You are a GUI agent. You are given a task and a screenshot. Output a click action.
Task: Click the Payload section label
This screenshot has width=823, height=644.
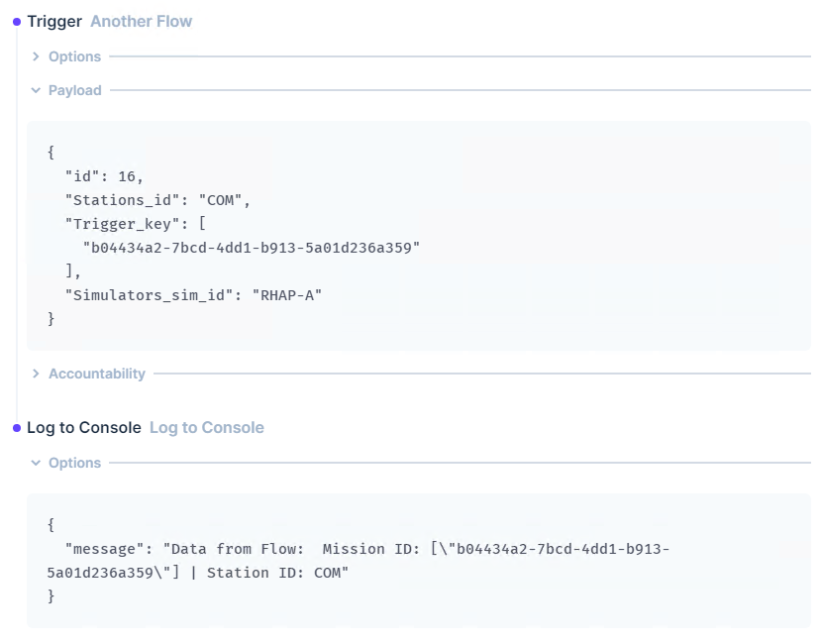(x=75, y=90)
